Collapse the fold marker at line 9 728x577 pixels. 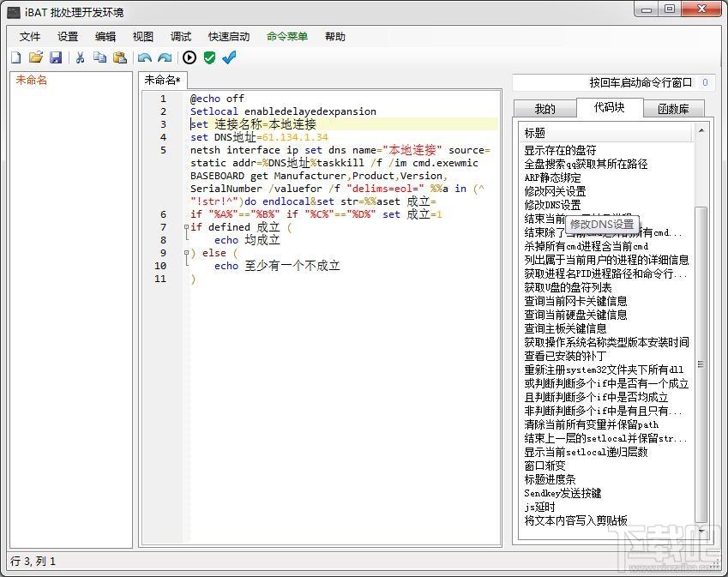coord(186,254)
